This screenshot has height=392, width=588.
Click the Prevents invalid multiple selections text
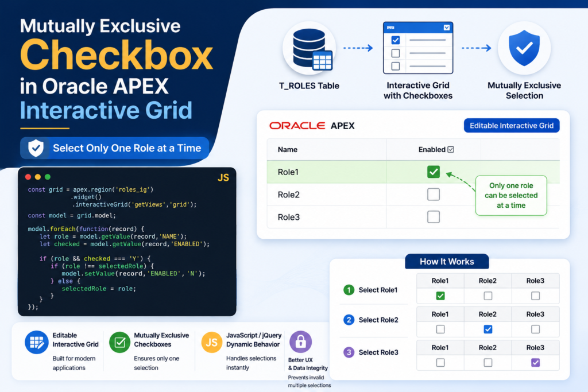click(310, 381)
